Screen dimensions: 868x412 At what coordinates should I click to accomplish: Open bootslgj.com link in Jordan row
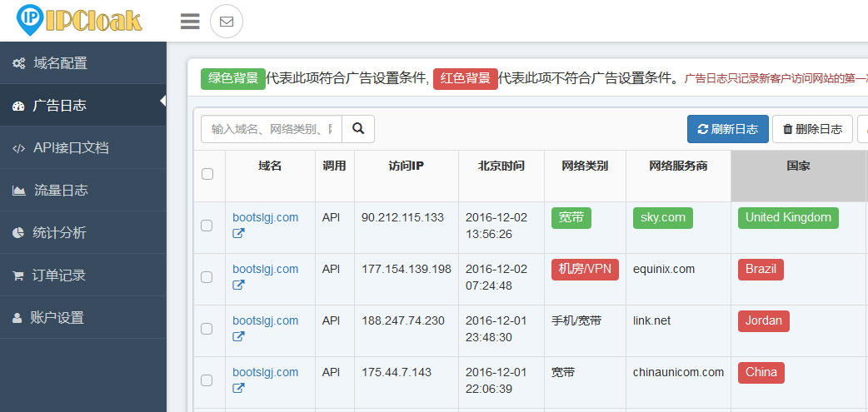tap(265, 320)
